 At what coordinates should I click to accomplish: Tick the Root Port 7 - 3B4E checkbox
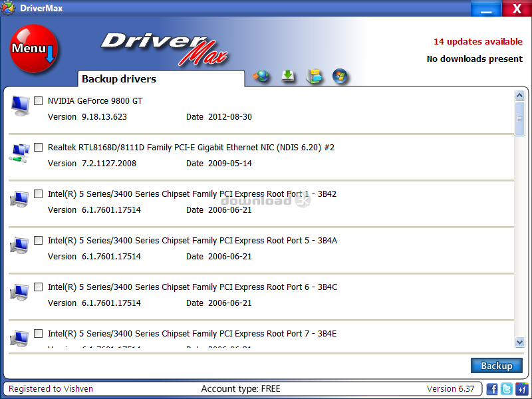click(x=39, y=333)
